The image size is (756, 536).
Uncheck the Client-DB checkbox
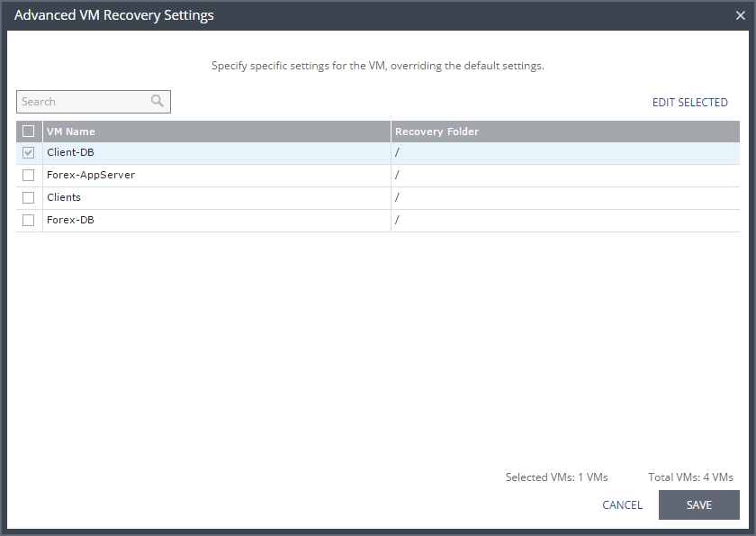click(x=29, y=153)
